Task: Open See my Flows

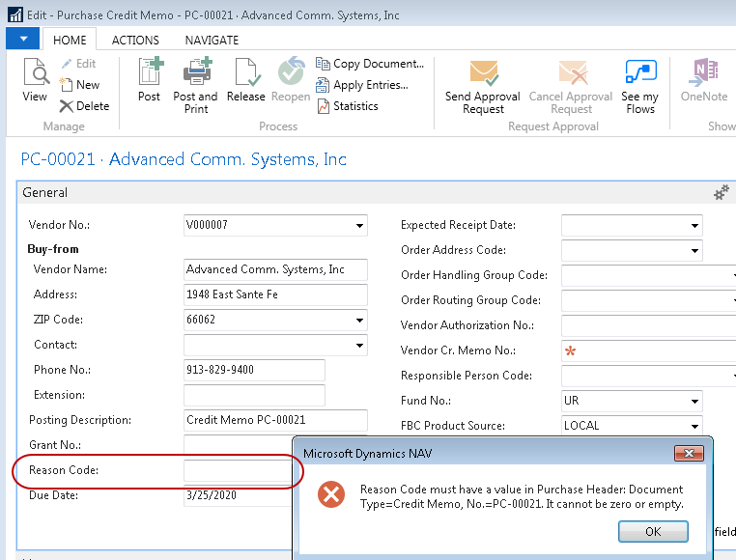Action: click(639, 85)
